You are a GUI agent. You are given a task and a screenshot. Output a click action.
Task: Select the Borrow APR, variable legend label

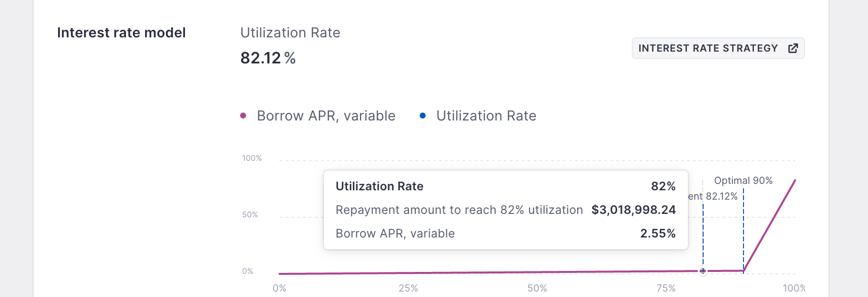pos(326,116)
